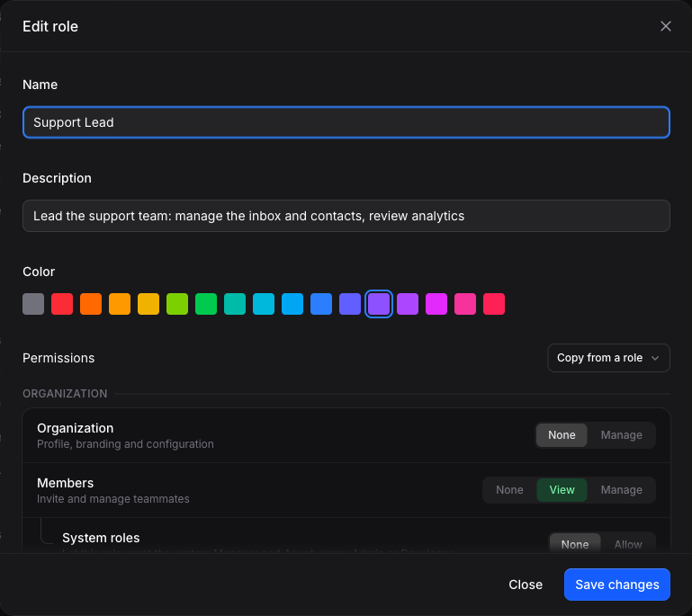
Task: Click the Permissions heading text
Action: 58,358
